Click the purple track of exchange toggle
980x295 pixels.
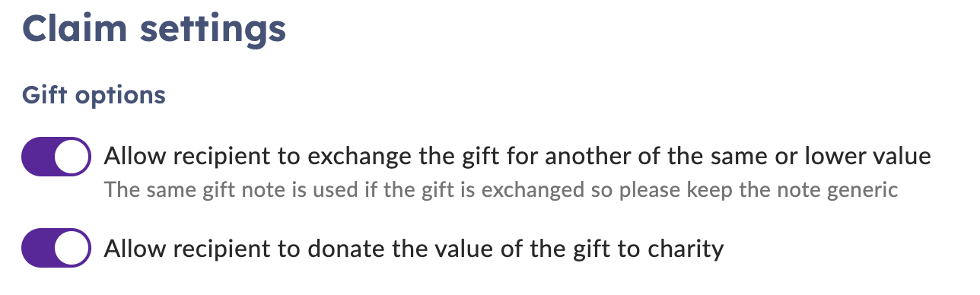click(38, 157)
